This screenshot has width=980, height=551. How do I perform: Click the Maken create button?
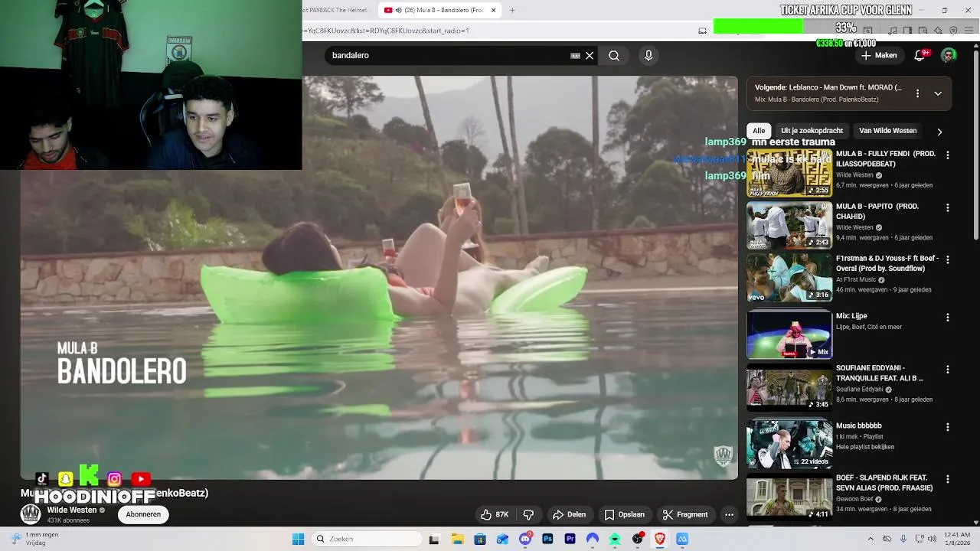(879, 55)
